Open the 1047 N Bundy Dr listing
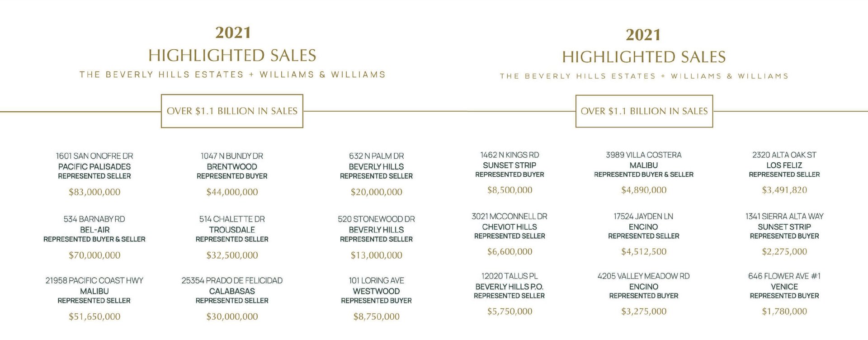 click(x=232, y=156)
